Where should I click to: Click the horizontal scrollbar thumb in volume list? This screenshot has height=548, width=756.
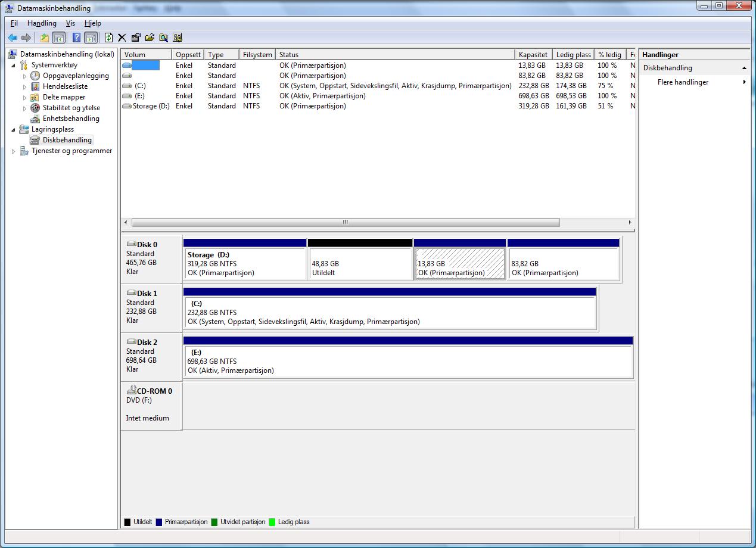click(x=346, y=222)
